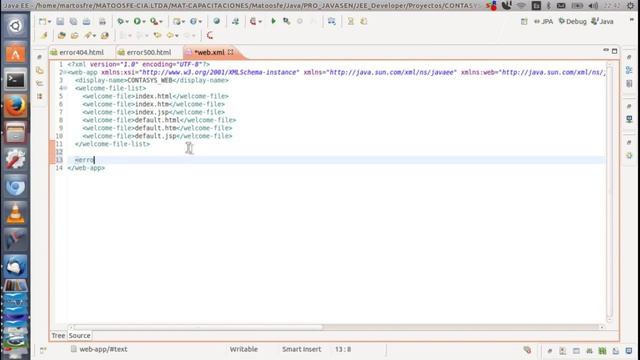640x360 pixels.
Task: Open VLC media player from the dock
Action: 15,213
